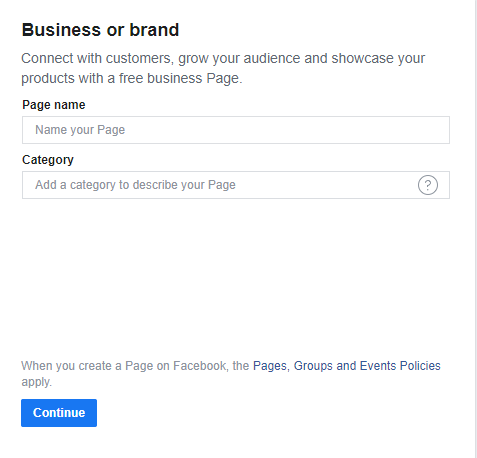The height and width of the screenshot is (458, 477).
Task: Click 'When you create a Page on Facebook' text
Action: (x=125, y=366)
